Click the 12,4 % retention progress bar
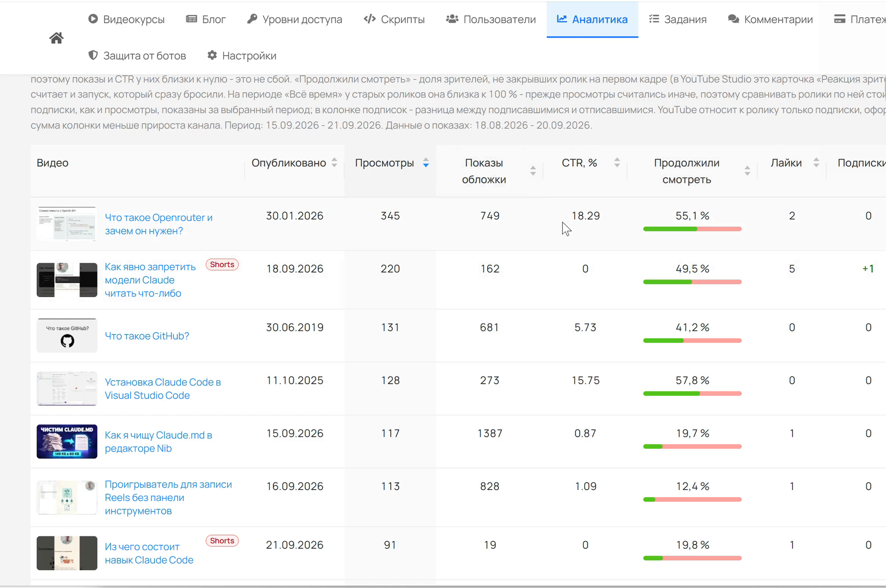The height and width of the screenshot is (588, 886). pyautogui.click(x=692, y=499)
